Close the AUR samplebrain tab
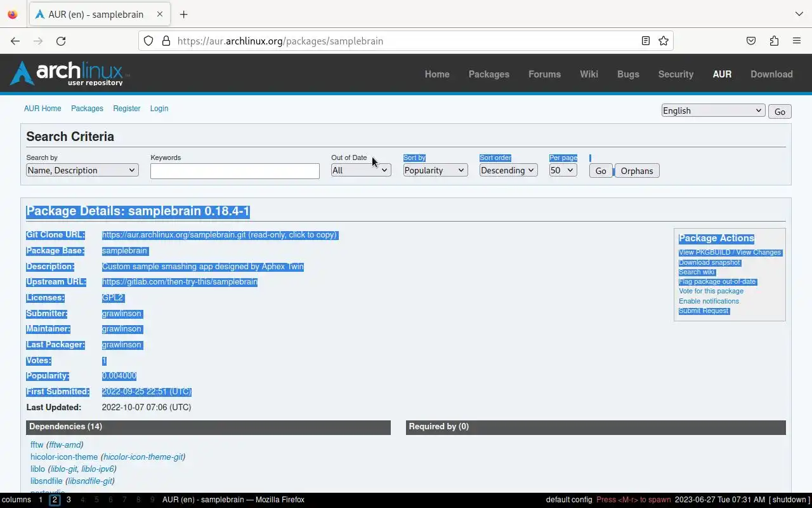812x508 pixels. point(160,14)
